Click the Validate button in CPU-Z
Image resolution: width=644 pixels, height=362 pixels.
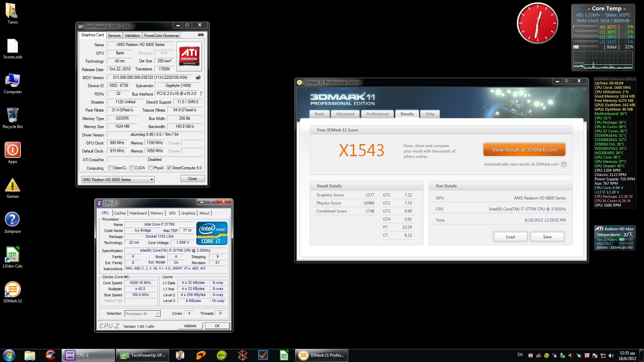click(190, 326)
